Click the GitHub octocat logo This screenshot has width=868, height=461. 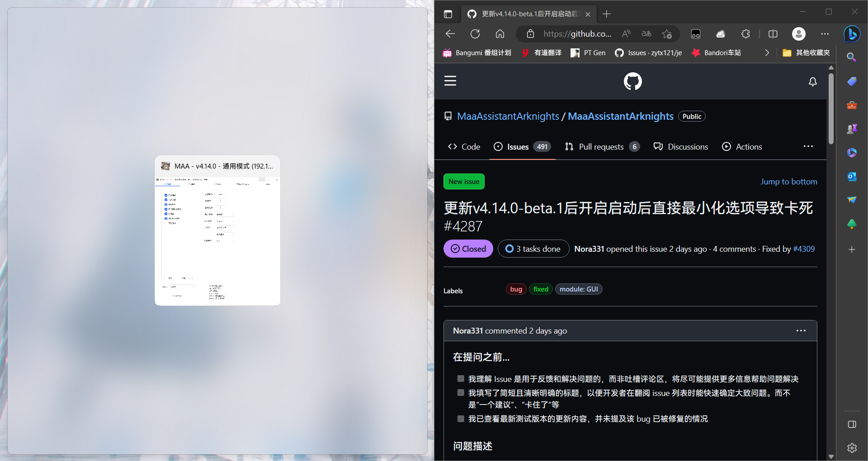coord(632,81)
